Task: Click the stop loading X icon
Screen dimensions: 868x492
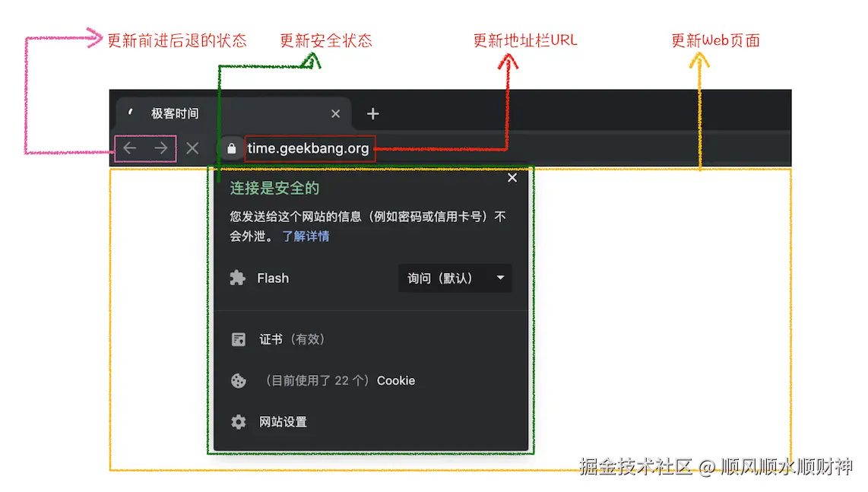Action: (192, 148)
